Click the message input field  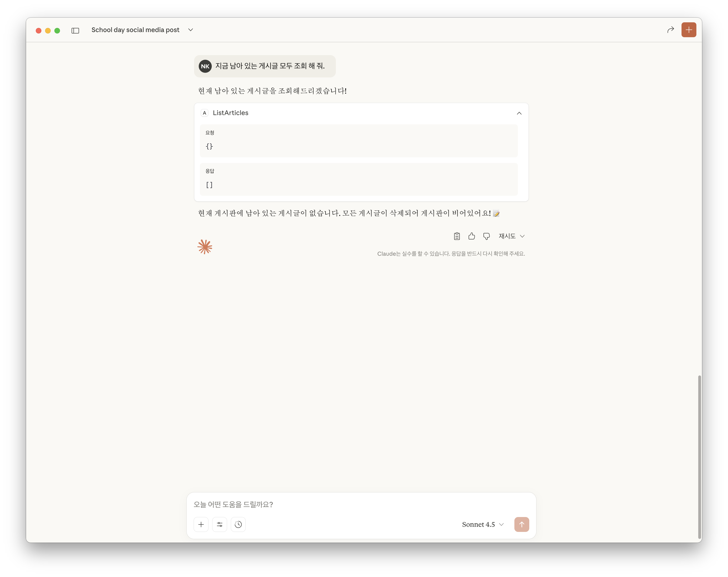[361, 504]
